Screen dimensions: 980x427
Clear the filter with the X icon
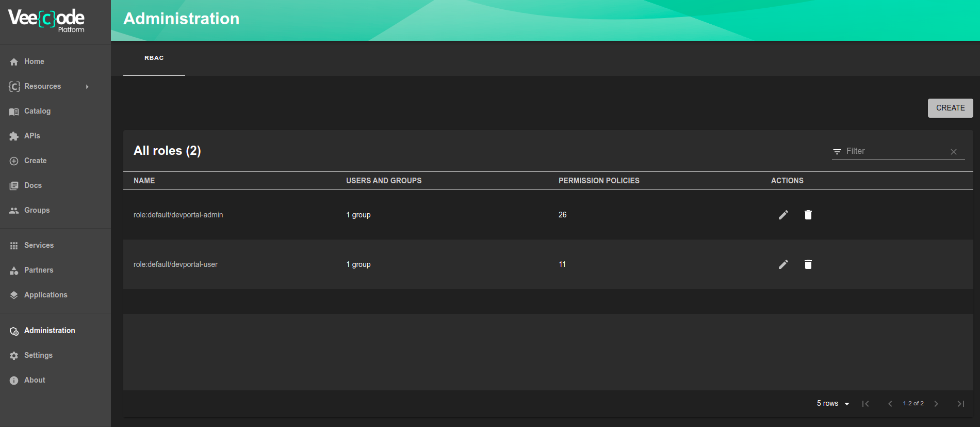pos(953,152)
